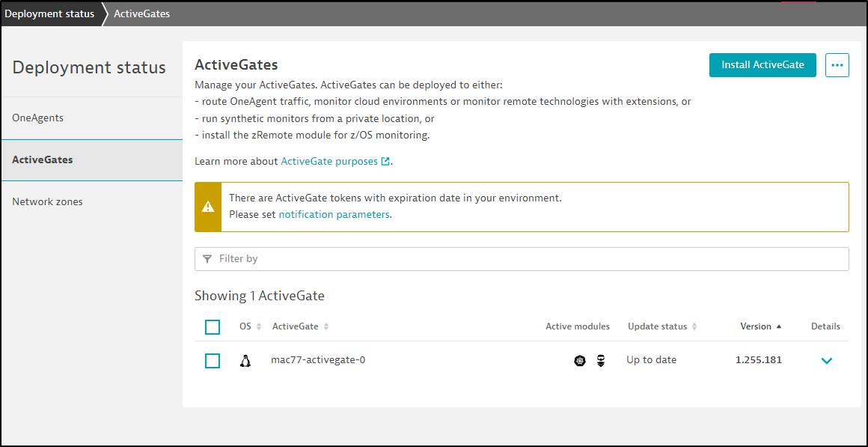Check the mac77-activegate-0 row checkbox
The image size is (868, 447).
click(213, 361)
